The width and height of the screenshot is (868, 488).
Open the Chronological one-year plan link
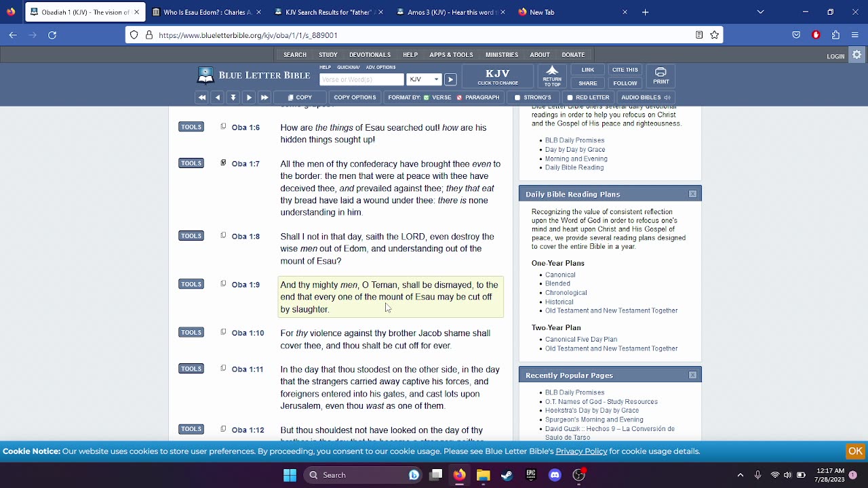(x=566, y=293)
